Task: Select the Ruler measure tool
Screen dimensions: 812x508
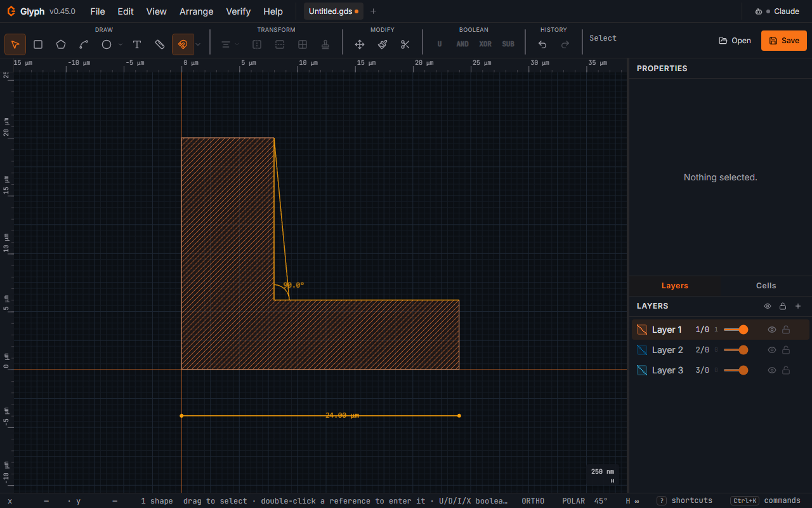Action: point(160,44)
